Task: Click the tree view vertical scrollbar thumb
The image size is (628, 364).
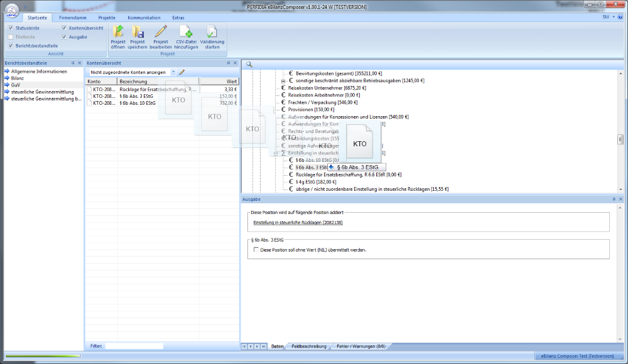Action: [620, 139]
